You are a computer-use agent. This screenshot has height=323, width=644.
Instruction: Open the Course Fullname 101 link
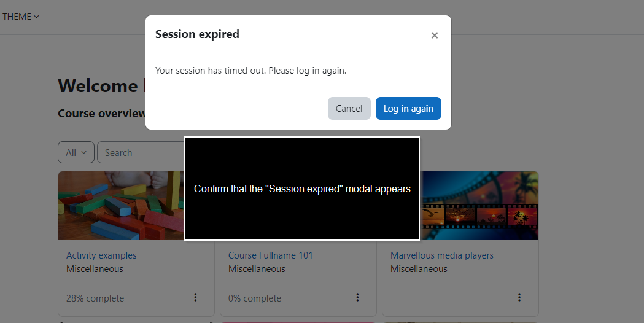[x=271, y=255]
